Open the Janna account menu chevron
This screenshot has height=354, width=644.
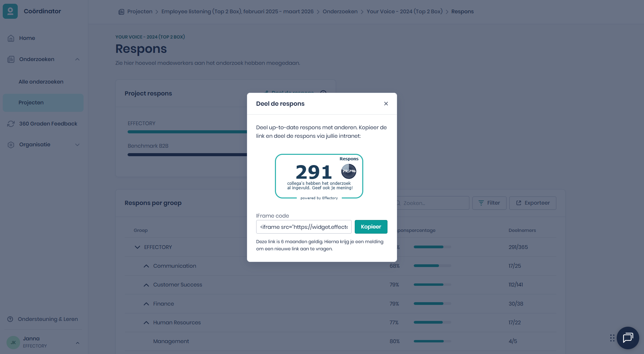pyautogui.click(x=77, y=343)
